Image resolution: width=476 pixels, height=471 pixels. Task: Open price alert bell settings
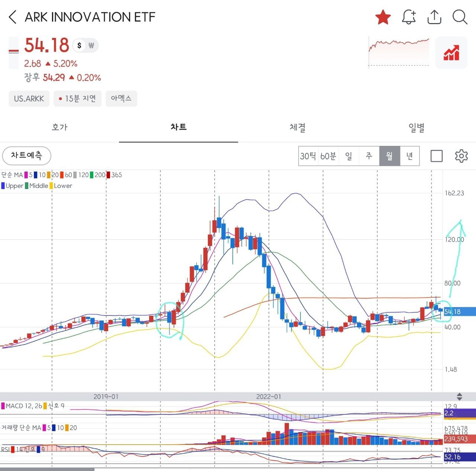click(409, 17)
